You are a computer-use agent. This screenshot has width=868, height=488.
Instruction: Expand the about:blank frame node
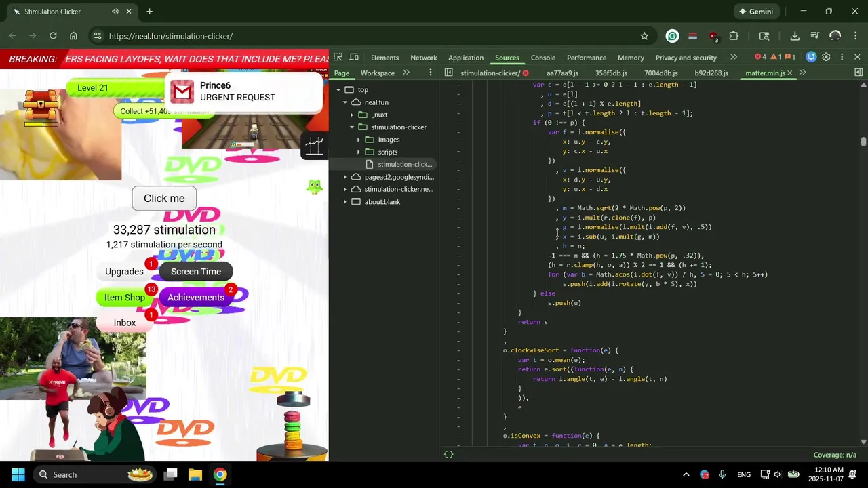(344, 202)
